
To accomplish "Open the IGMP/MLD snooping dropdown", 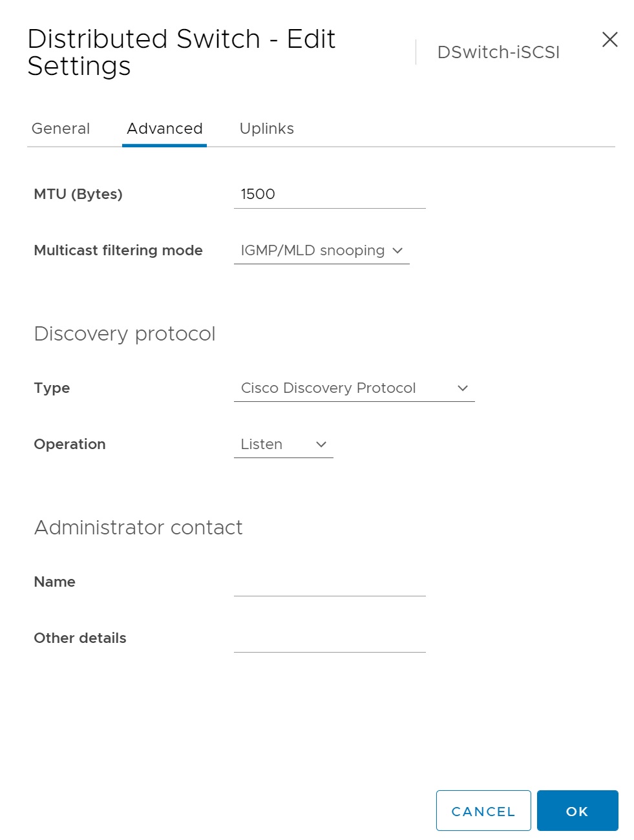I will [x=313, y=251].
